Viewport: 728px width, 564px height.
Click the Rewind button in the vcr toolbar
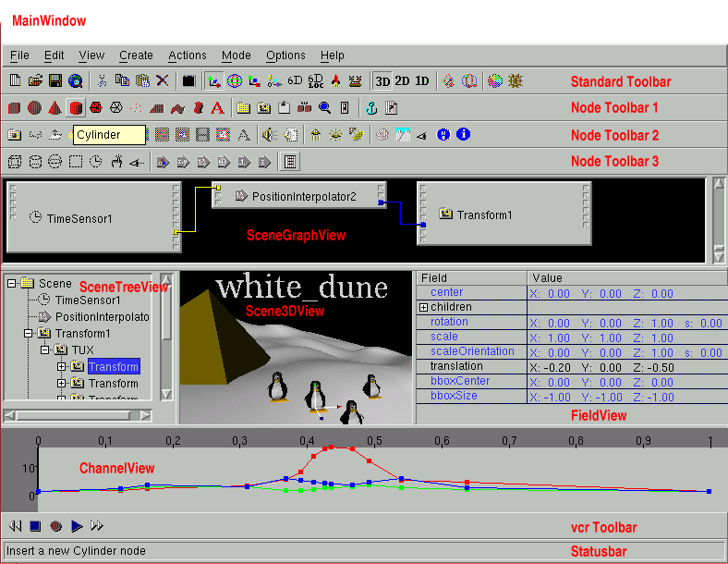click(x=15, y=526)
